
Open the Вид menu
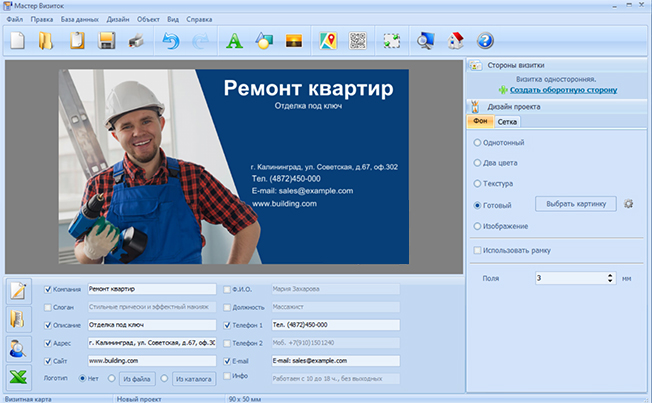(173, 19)
